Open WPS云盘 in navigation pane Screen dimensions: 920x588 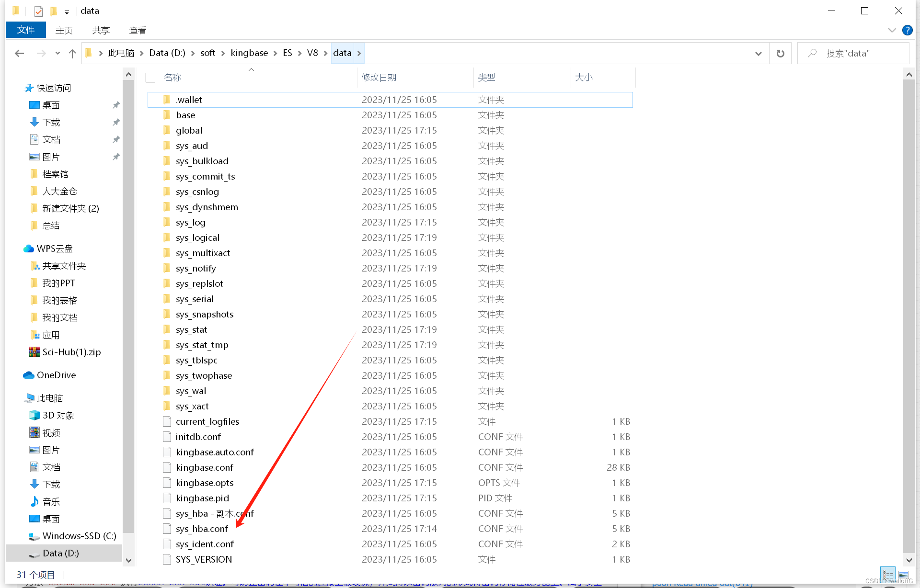pos(55,249)
